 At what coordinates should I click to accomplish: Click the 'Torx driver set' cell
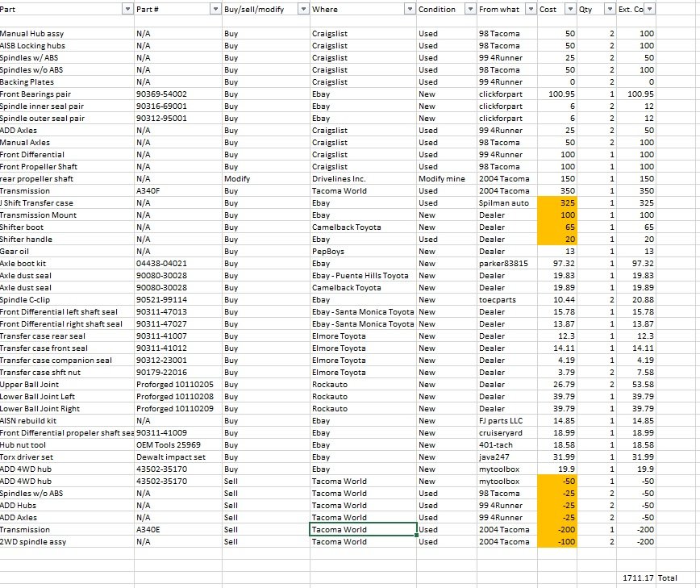point(66,457)
